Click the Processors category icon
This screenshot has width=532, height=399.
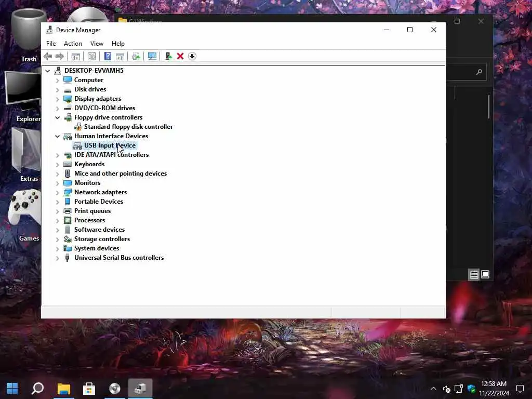68,220
